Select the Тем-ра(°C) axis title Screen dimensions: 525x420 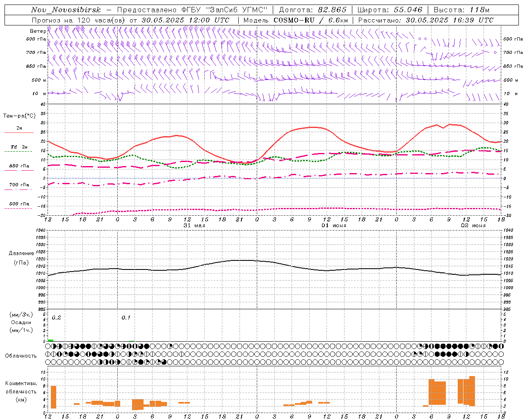click(x=19, y=116)
